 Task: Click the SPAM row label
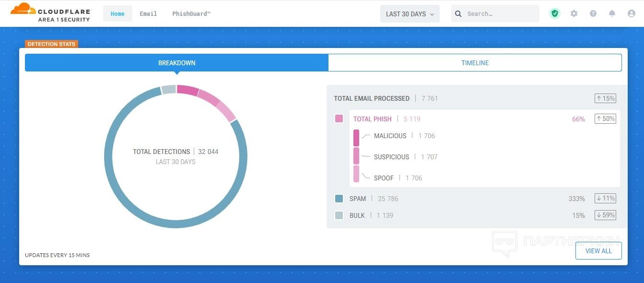[358, 199]
